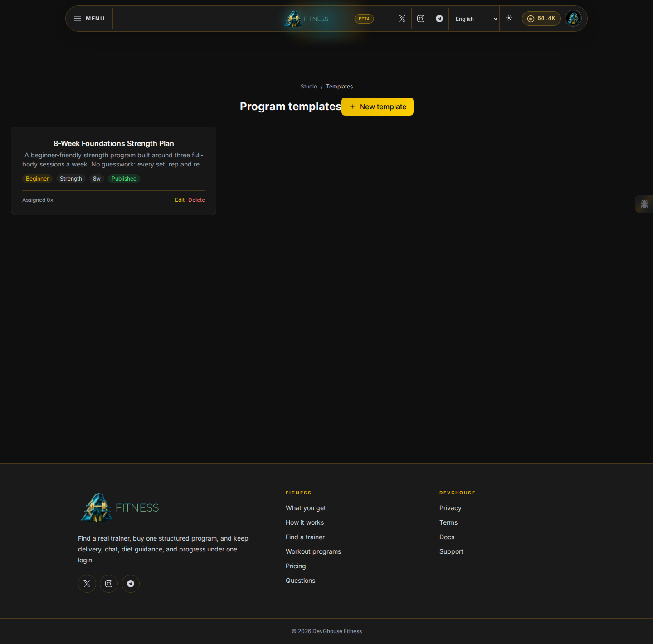Click the Beginner tag on the template card

(37, 179)
